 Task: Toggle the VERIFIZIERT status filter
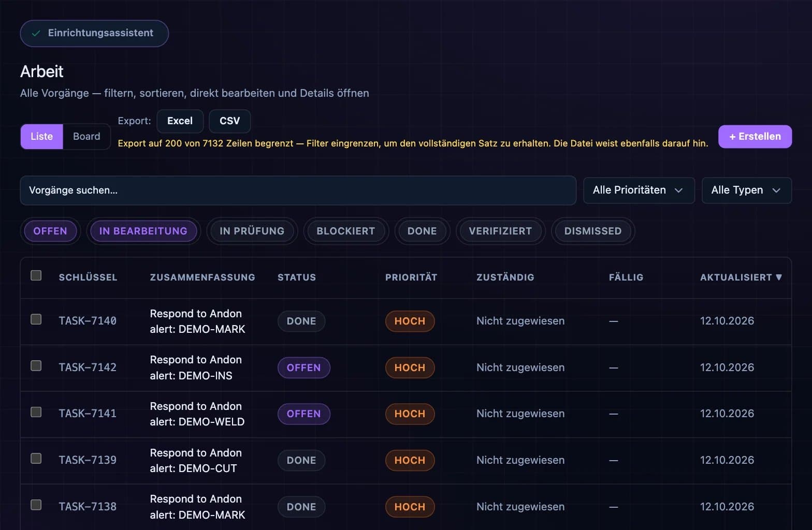coord(500,231)
